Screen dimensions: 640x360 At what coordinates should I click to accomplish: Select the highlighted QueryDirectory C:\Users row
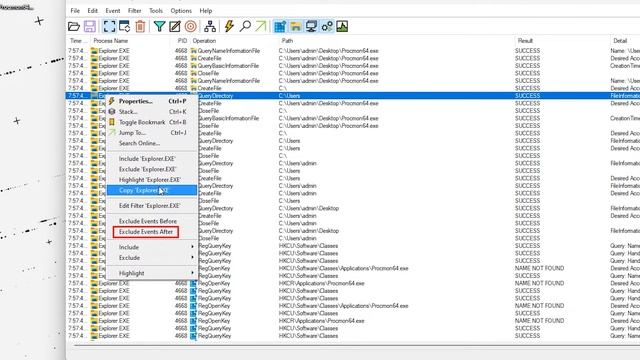[x=353, y=96]
